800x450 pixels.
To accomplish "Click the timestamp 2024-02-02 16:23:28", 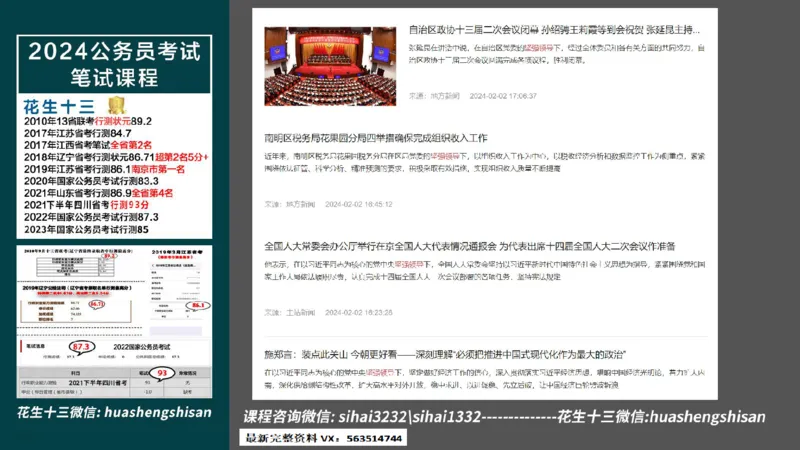I will 359,312.
